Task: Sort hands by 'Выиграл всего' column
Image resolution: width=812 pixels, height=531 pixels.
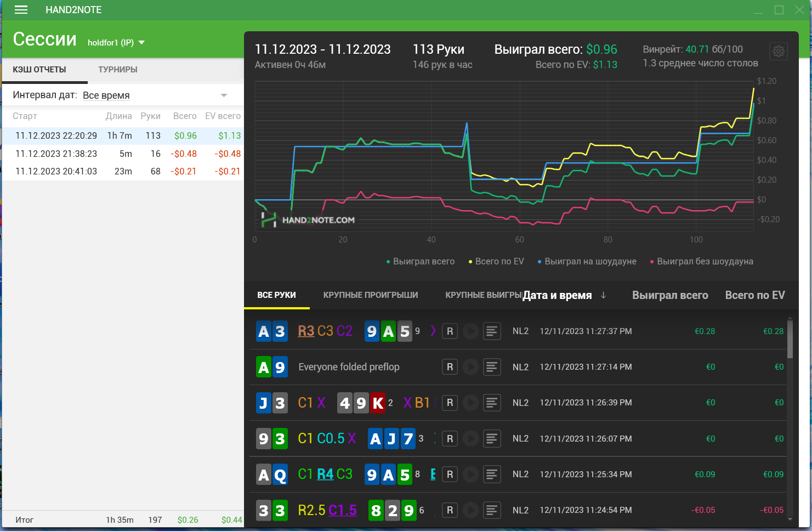Action: (670, 295)
